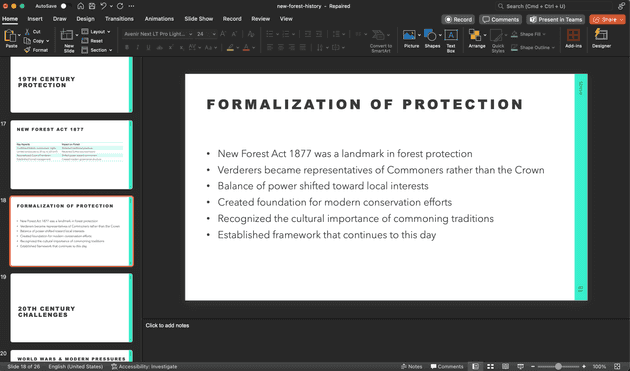Screen dimensions: 630x371
Task: Click Accessibility: Investigate in status bar
Action: [x=144, y=367]
